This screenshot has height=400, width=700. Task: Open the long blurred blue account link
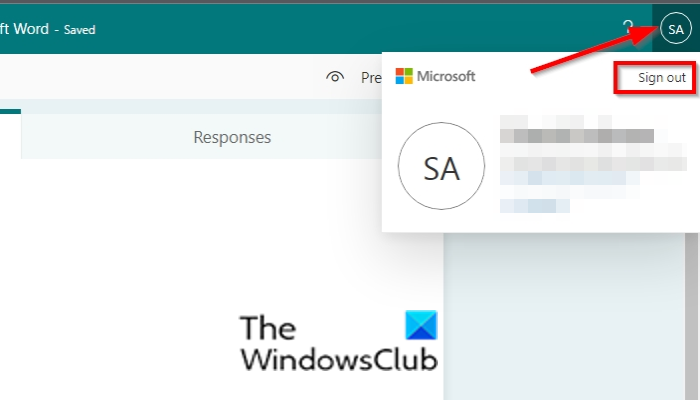pos(570,178)
